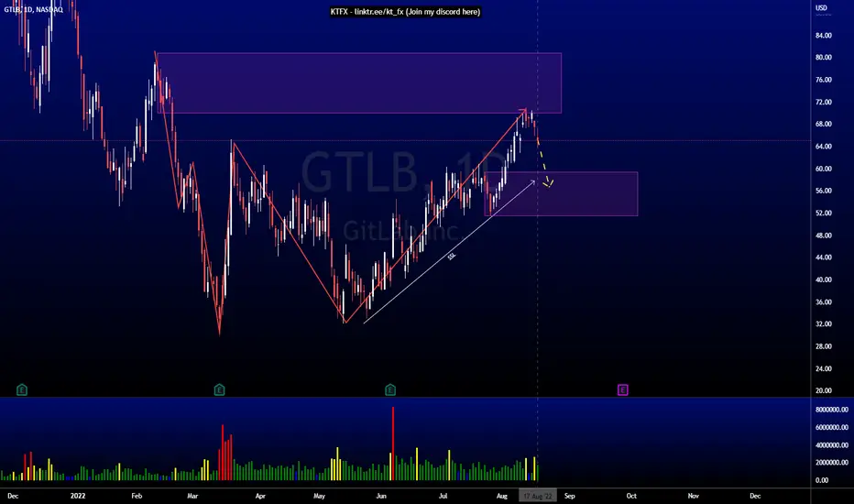Click the green earnings marker near December 2021
Image resolution: width=854 pixels, height=504 pixels.
pos(22,389)
